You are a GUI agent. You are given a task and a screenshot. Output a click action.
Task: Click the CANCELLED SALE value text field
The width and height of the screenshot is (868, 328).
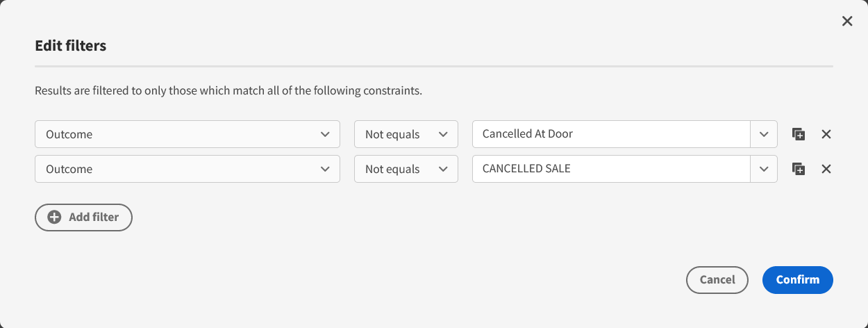pyautogui.click(x=610, y=169)
